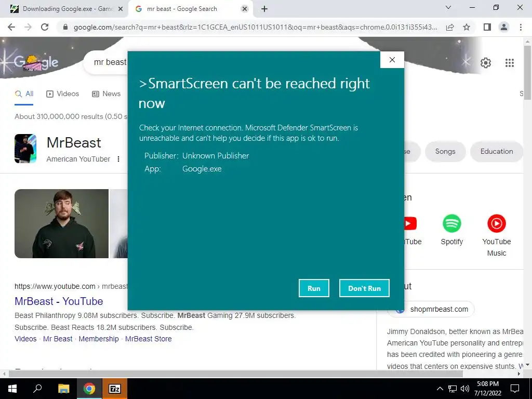Open the Windows Start menu
This screenshot has height=399, width=532.
click(12, 389)
